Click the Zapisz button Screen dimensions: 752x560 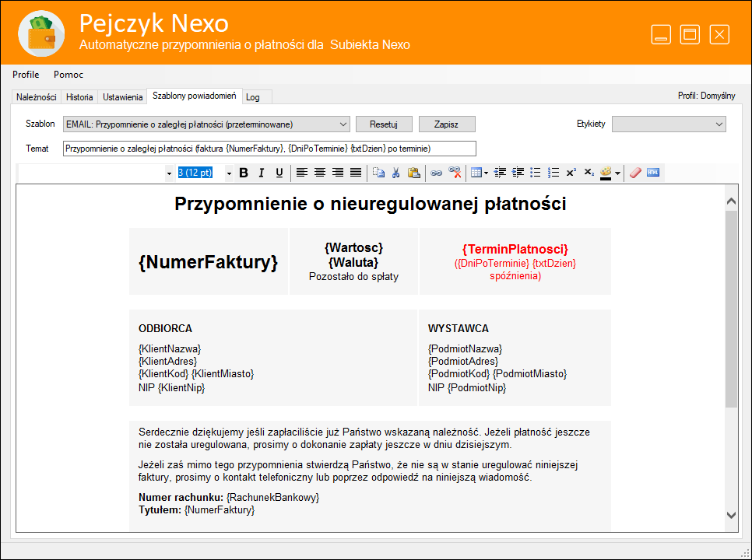pos(446,124)
